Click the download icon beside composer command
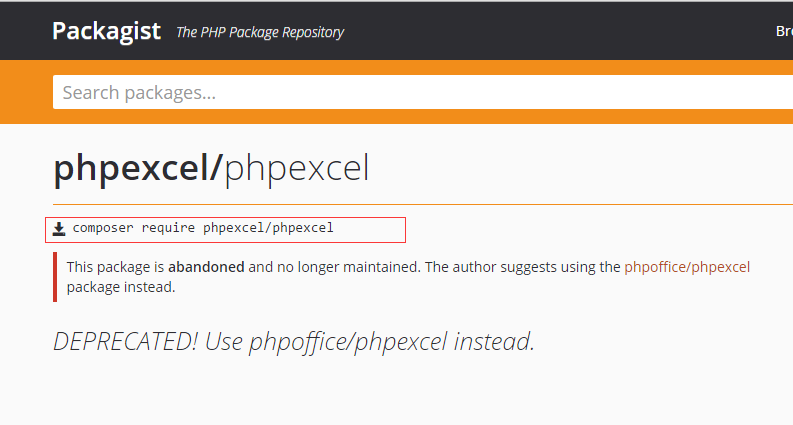Screen dimensions: 793x425 point(59,229)
